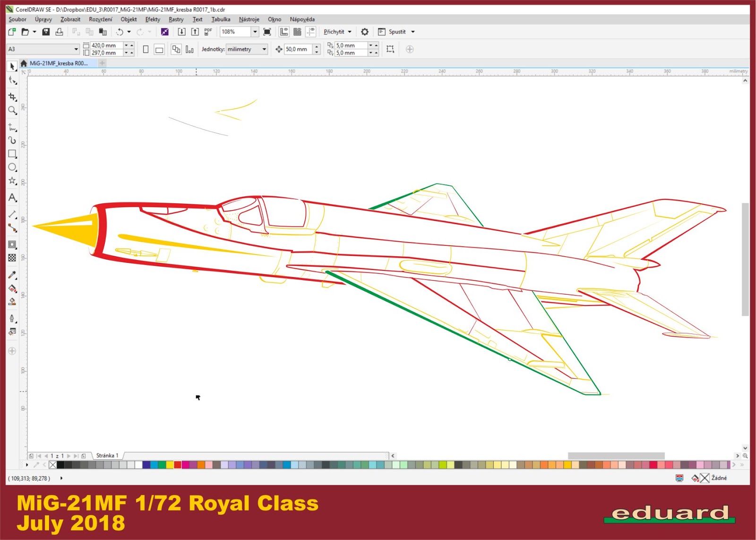The image size is (756, 540).
Task: Select the Artistic Media tool
Action: (12, 140)
